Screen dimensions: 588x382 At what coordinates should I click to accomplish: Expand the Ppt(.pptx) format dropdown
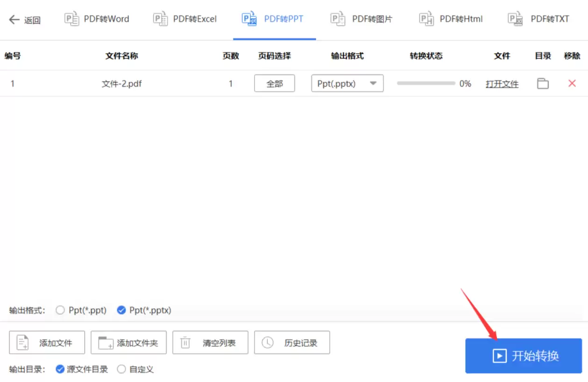[373, 83]
